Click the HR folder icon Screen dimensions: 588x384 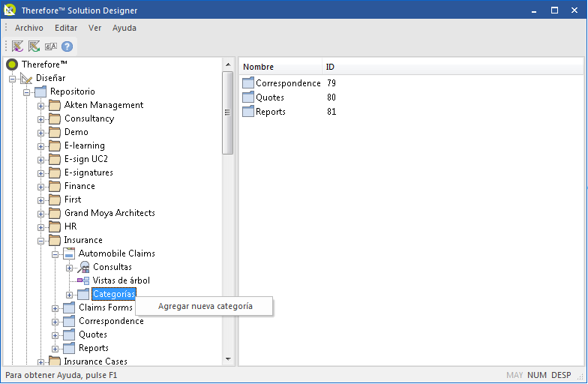pyautogui.click(x=55, y=226)
